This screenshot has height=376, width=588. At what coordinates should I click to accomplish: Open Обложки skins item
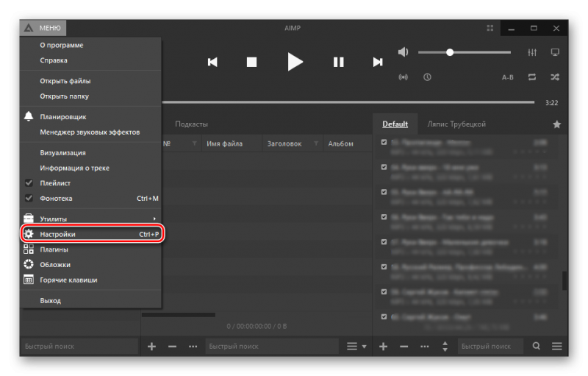(90, 265)
